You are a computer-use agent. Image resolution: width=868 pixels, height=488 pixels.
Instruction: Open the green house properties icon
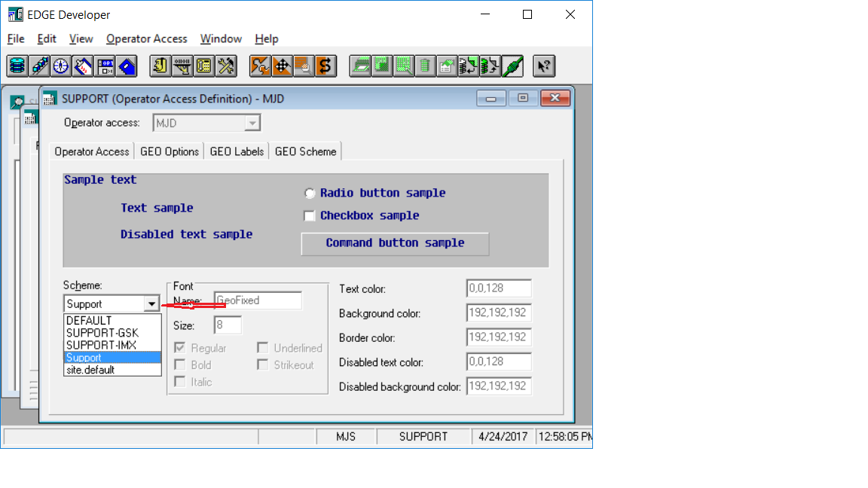coord(447,66)
